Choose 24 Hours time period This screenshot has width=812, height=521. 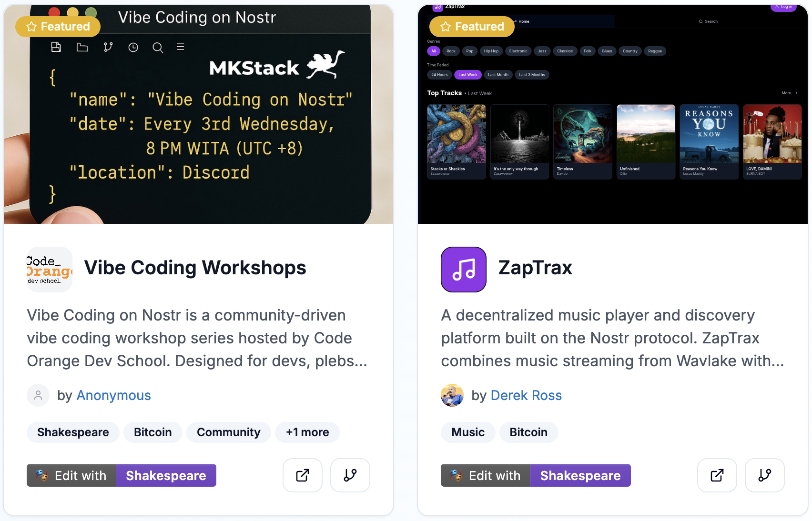pos(440,75)
